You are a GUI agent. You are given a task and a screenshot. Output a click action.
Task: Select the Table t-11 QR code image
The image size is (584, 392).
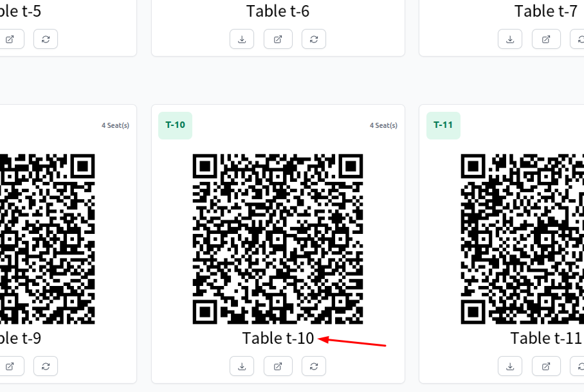click(x=522, y=239)
